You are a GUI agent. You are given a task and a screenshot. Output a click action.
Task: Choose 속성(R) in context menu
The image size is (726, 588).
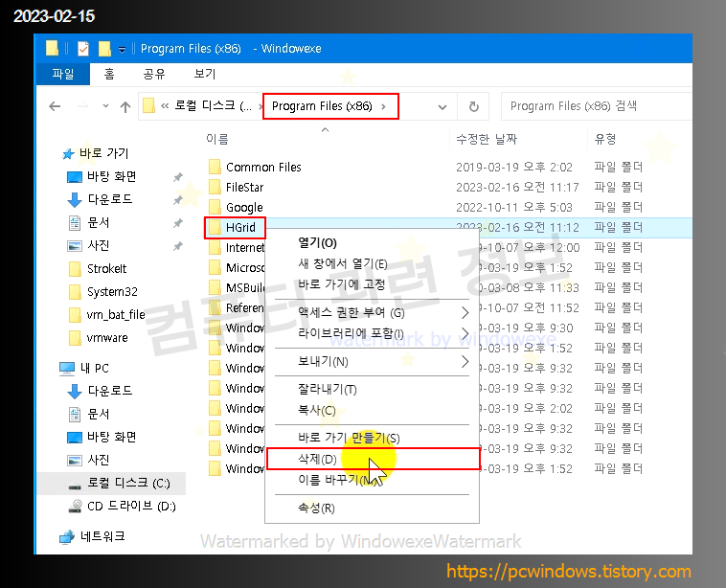372,508
